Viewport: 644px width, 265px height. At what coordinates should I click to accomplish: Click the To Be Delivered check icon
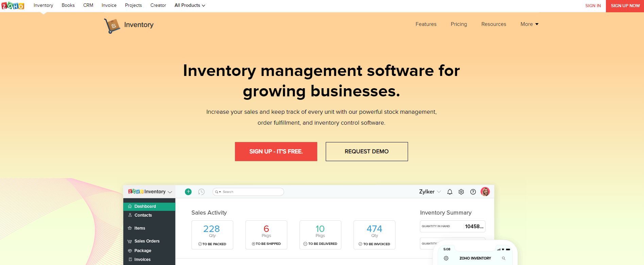(x=305, y=244)
